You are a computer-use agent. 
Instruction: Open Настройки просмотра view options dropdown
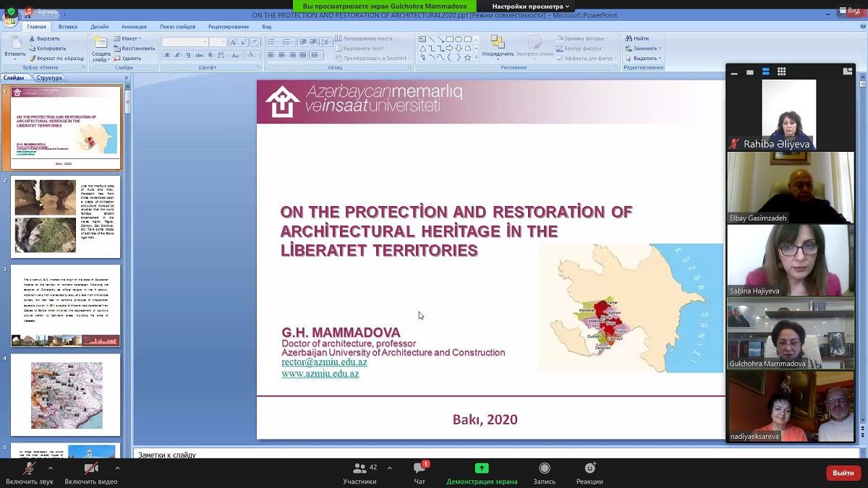click(531, 7)
